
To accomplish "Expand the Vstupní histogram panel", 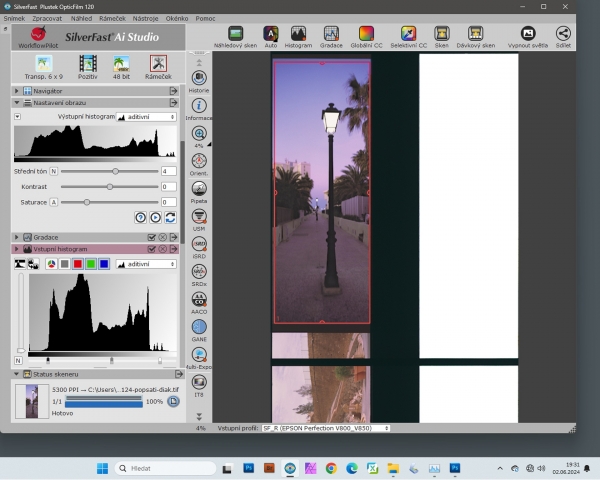I will pos(16,249).
